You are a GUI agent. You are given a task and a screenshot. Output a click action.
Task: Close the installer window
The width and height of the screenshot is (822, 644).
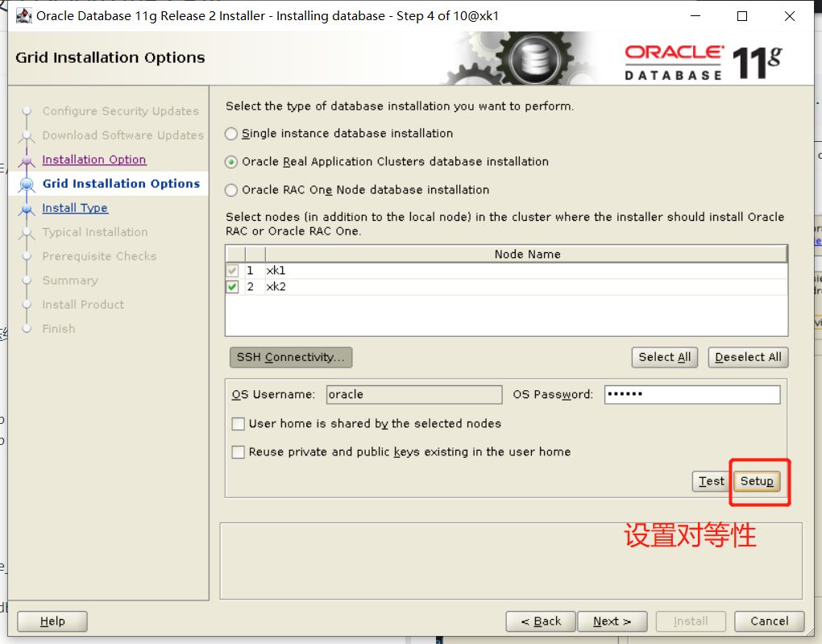[x=790, y=16]
